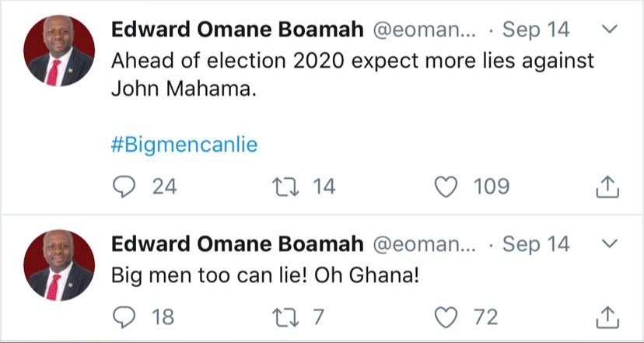Open Edward Omane Boamah name in first tweet
644x343 pixels.
pyautogui.click(x=237, y=30)
